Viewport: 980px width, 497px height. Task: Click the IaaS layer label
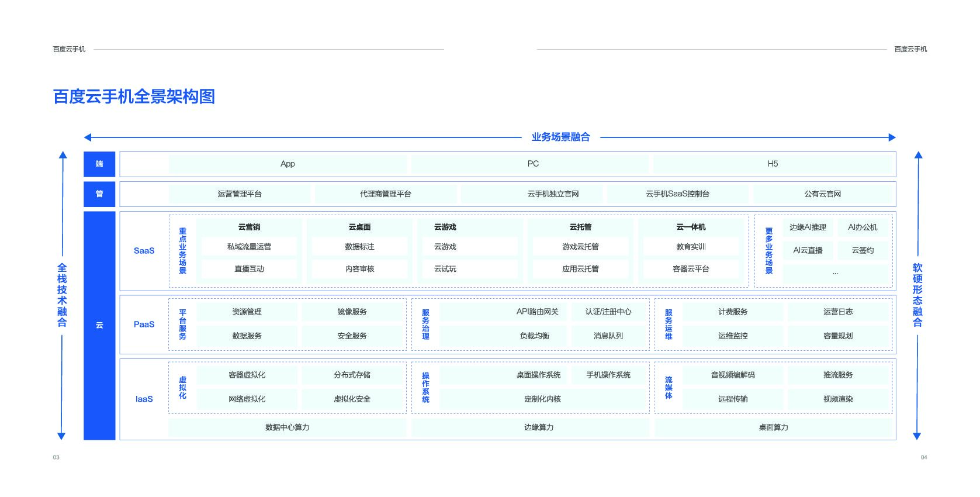pos(144,399)
